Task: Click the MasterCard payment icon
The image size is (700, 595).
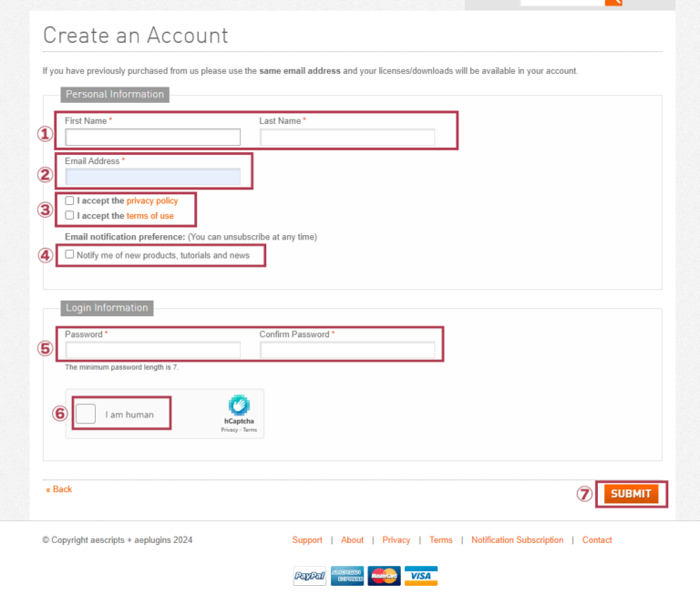Action: point(384,576)
